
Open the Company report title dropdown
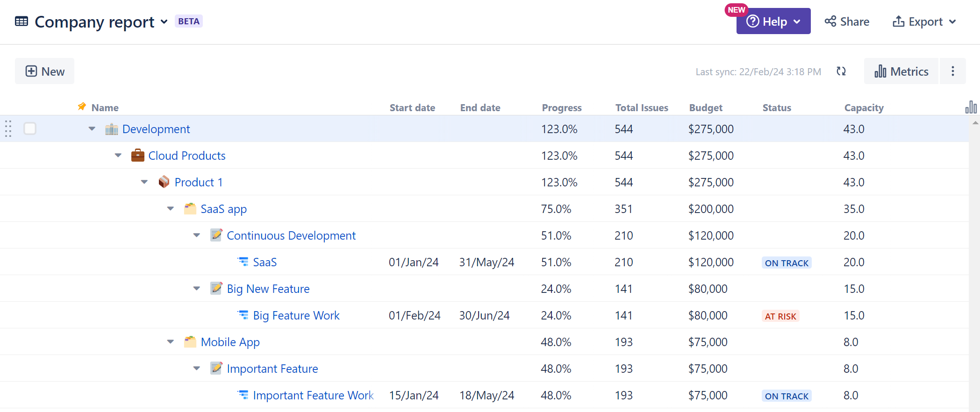point(164,22)
